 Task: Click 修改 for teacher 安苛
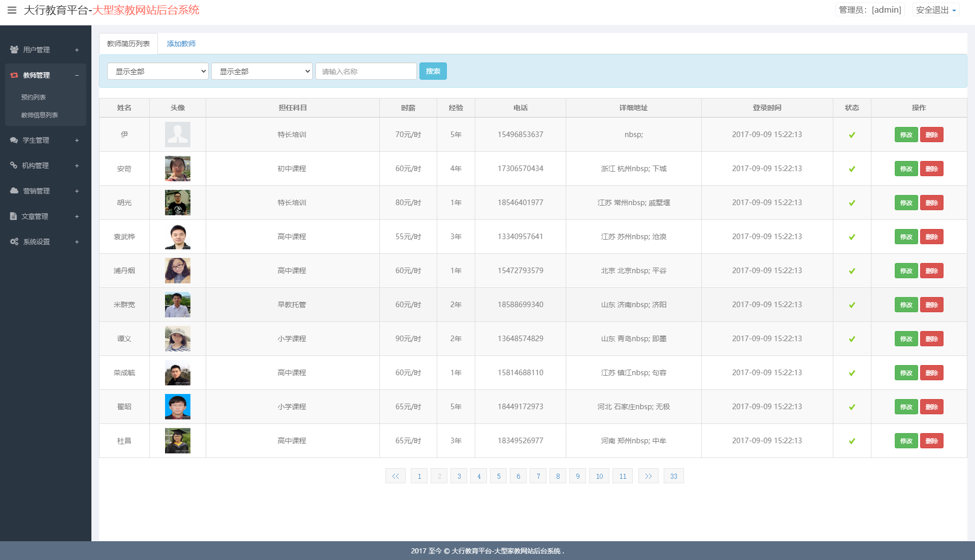tap(906, 169)
